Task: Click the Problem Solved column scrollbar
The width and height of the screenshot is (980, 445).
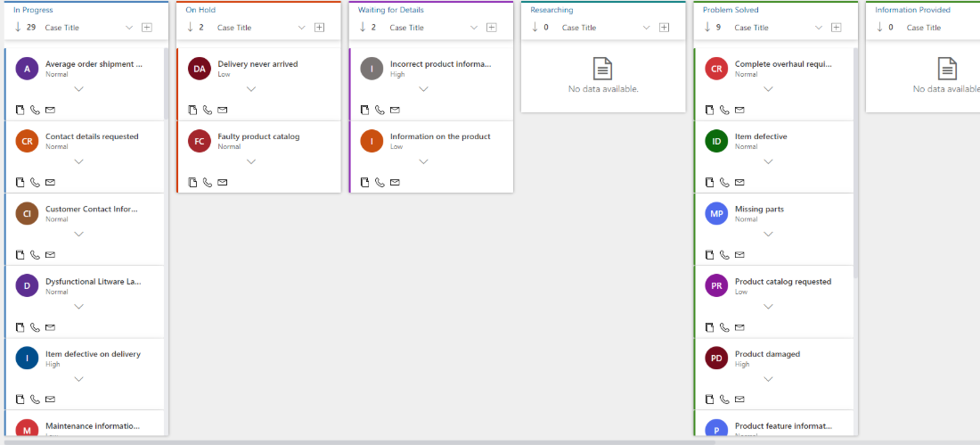Action: click(x=855, y=162)
